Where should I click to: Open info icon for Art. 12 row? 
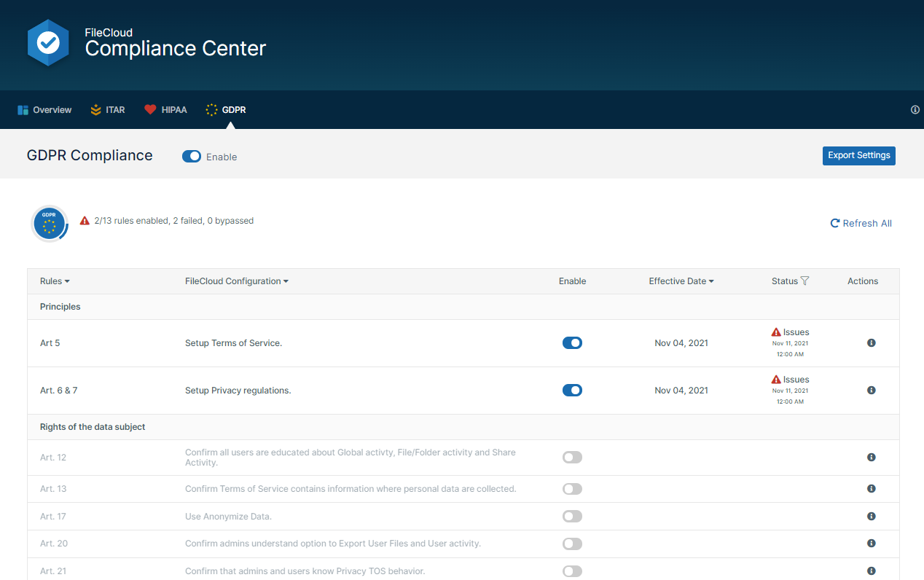(872, 457)
